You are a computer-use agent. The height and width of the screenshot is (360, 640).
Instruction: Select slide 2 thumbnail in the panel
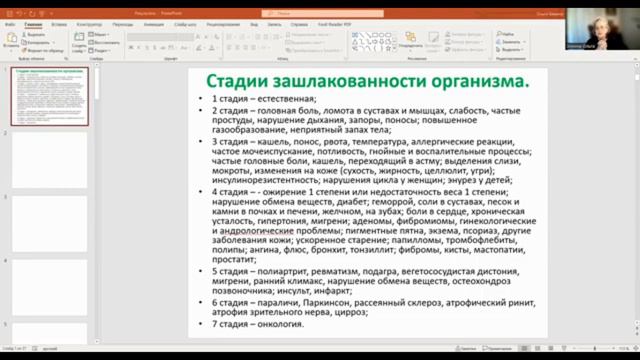point(49,160)
